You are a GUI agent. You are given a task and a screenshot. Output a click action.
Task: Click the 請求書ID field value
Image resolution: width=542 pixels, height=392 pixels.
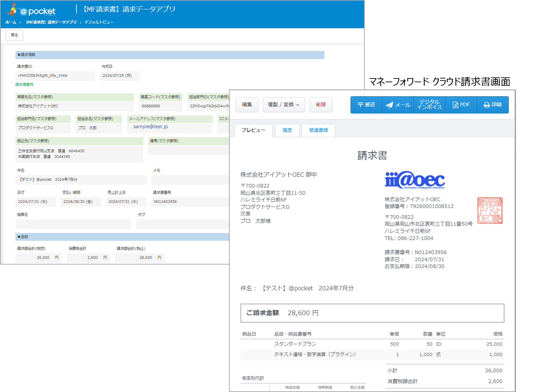(55, 76)
